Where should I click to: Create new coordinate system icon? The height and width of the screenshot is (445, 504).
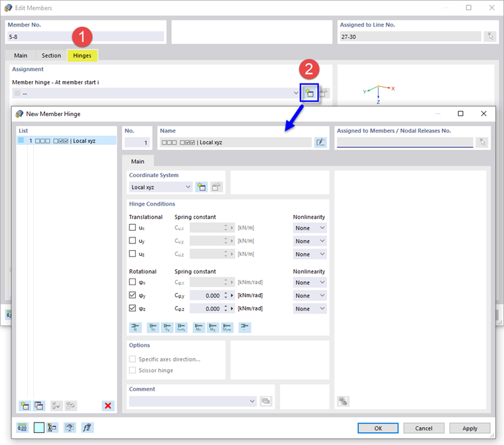click(202, 187)
